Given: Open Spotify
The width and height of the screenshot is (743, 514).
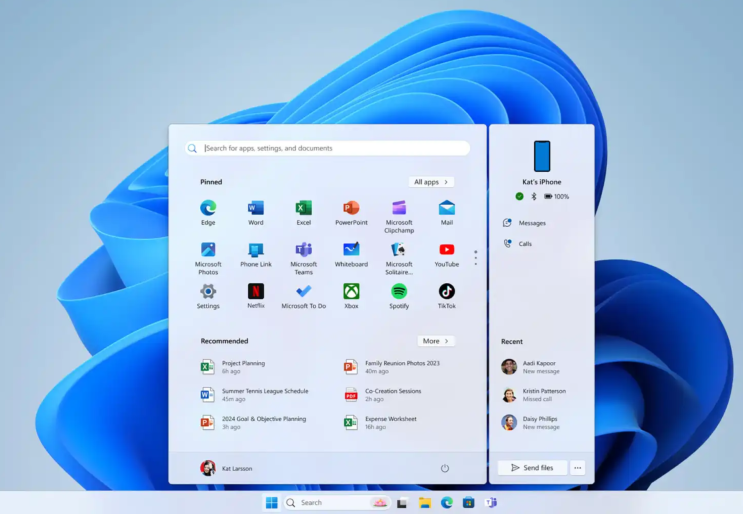Looking at the screenshot, I should pos(399,296).
